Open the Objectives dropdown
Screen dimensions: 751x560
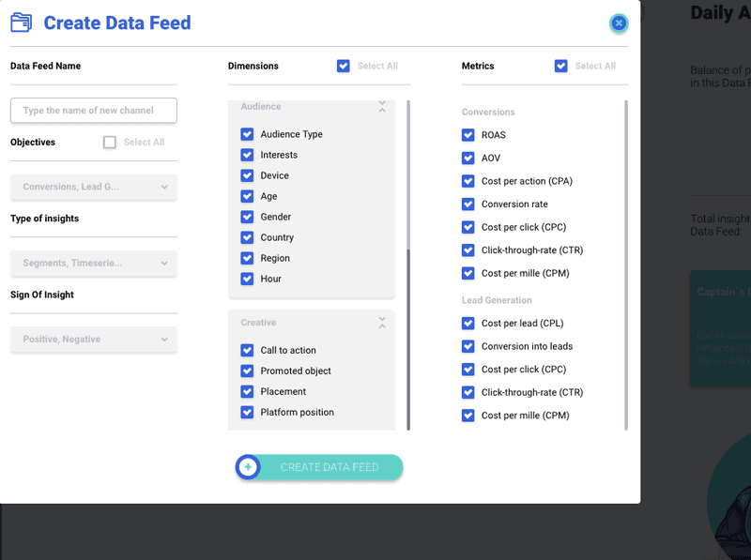[94, 187]
